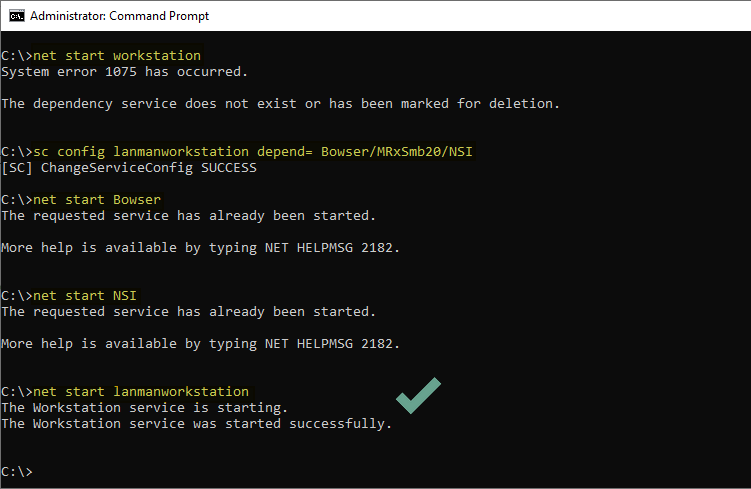Image resolution: width=751 pixels, height=489 pixels.
Task: Click the 'net start Bowser' command
Action: [x=97, y=200]
